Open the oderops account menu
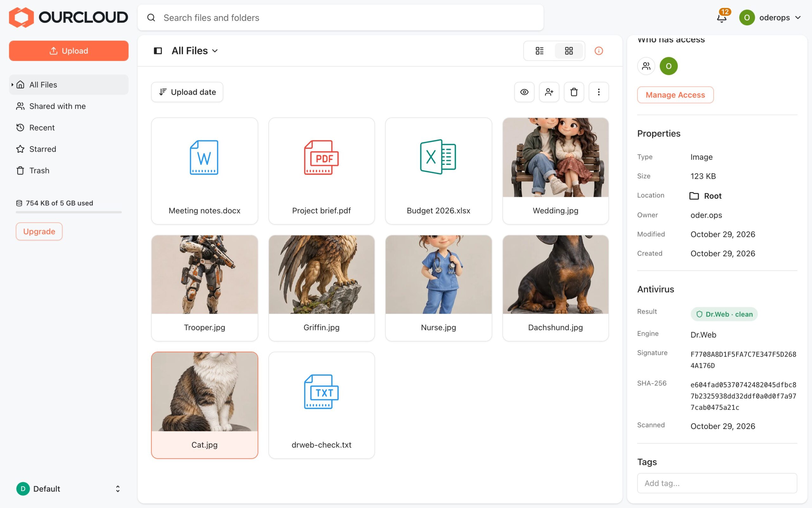This screenshot has width=812, height=508. tap(770, 17)
